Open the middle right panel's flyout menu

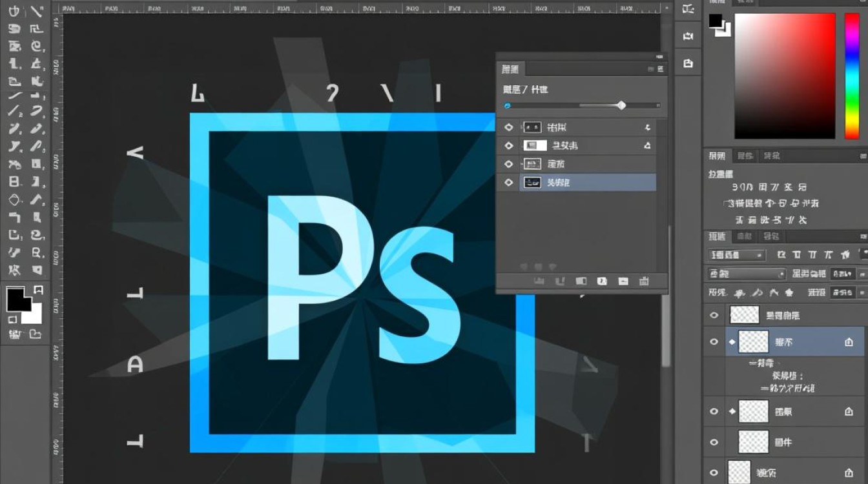point(863,156)
